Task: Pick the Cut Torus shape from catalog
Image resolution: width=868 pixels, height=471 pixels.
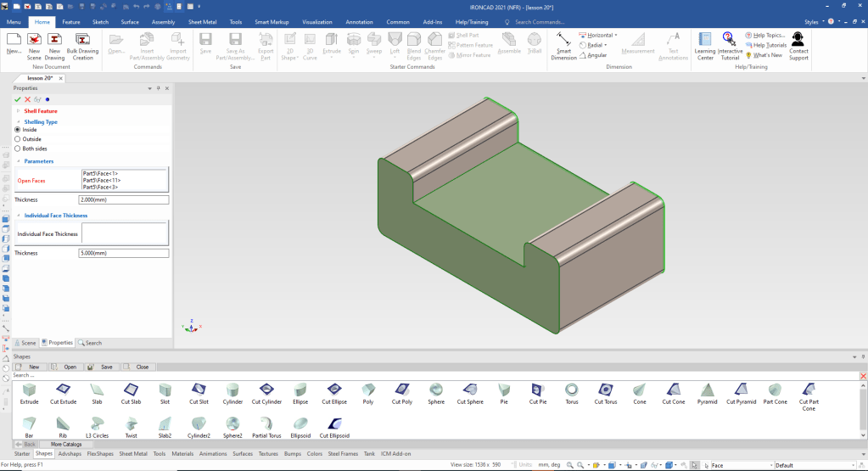Action: tap(605, 390)
